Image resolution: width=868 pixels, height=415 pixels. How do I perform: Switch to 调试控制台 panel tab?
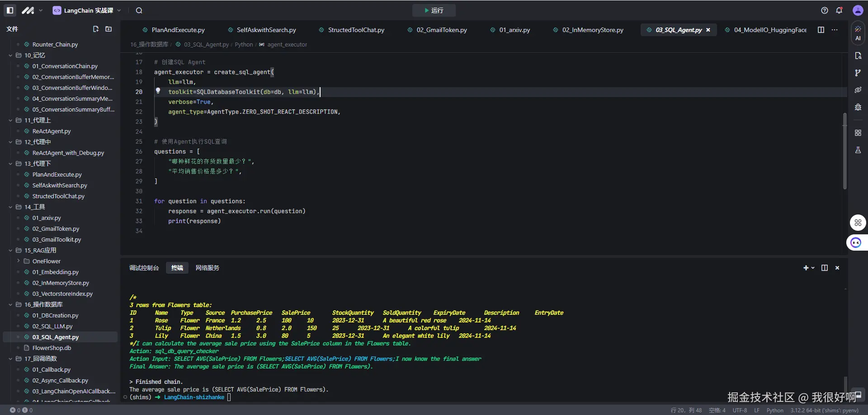pyautogui.click(x=144, y=268)
